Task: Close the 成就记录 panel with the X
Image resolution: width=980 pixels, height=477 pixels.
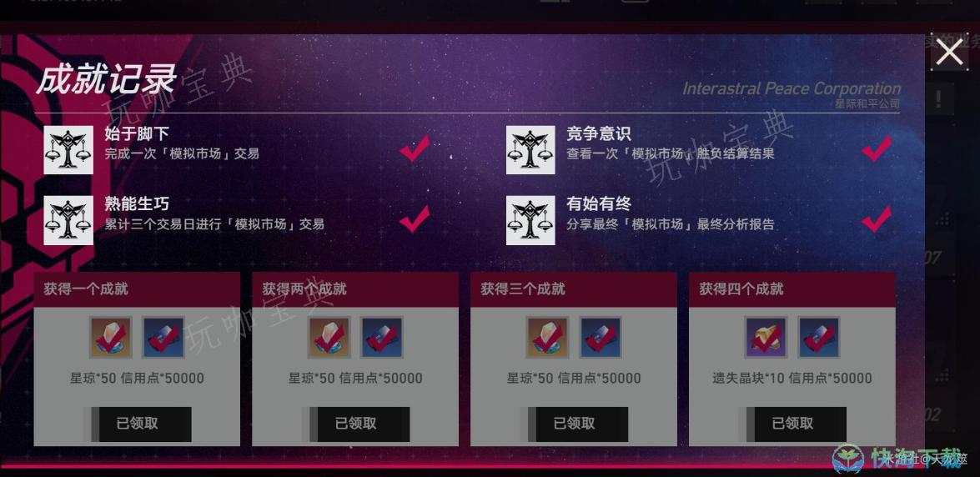Action: 949,52
